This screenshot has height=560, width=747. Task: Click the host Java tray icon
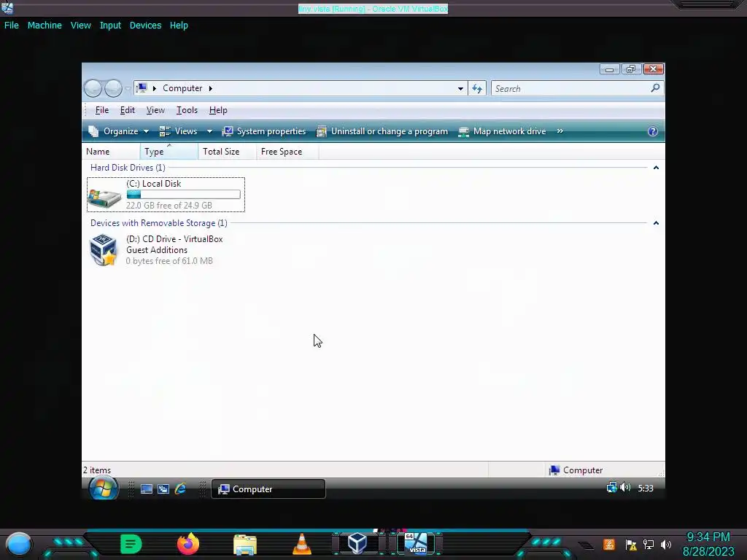tap(609, 544)
